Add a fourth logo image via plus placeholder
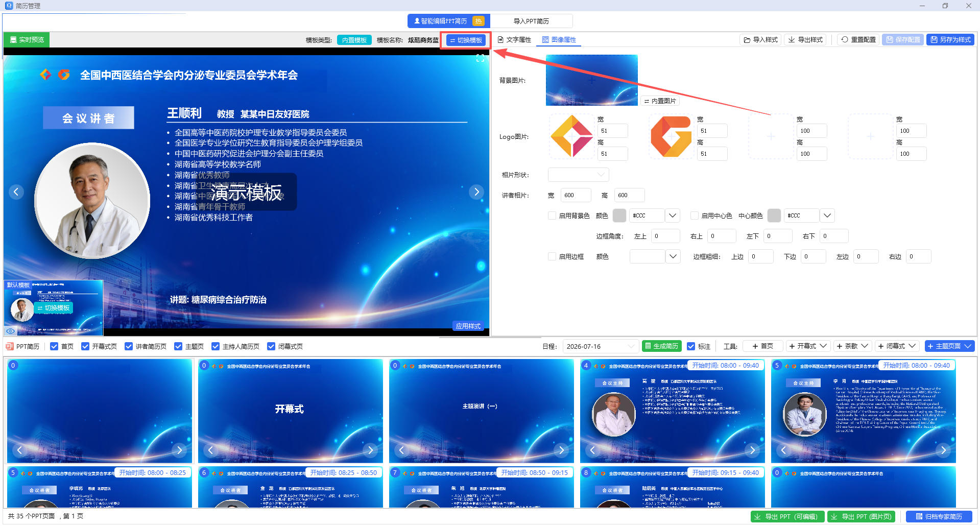Viewport: 980px width, 526px height. (x=870, y=136)
